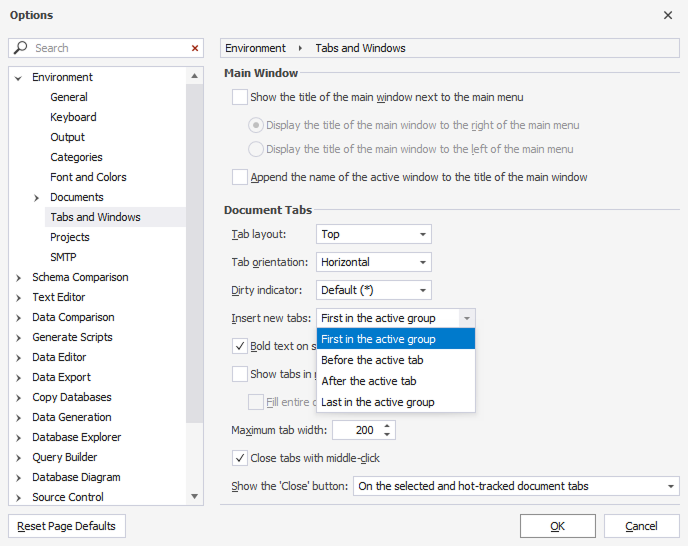Open the General settings page

click(69, 97)
